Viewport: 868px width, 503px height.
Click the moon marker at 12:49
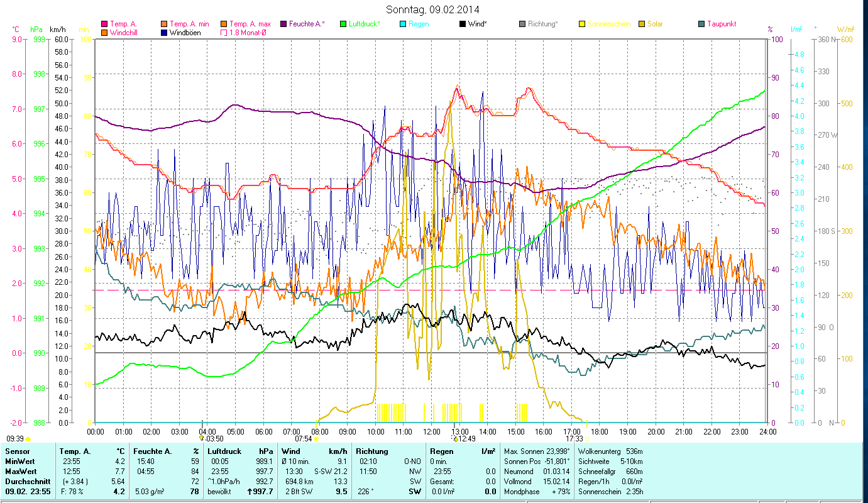(454, 438)
